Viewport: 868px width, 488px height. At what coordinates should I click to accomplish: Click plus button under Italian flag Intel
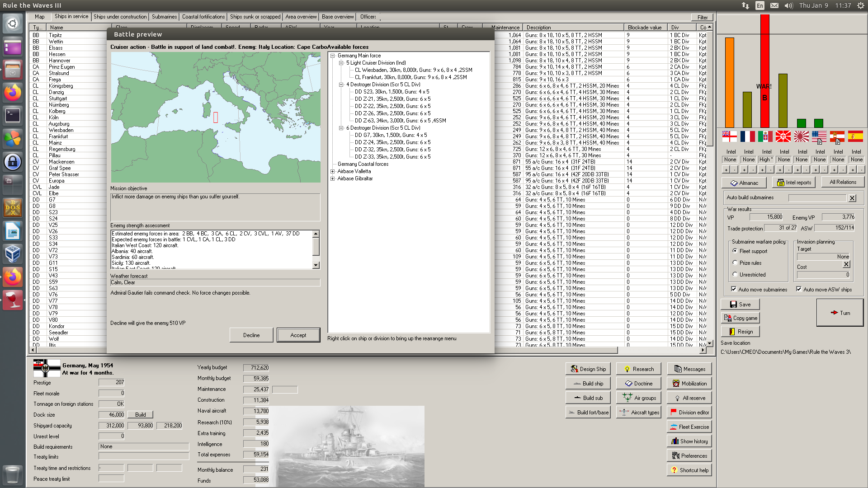coord(762,170)
